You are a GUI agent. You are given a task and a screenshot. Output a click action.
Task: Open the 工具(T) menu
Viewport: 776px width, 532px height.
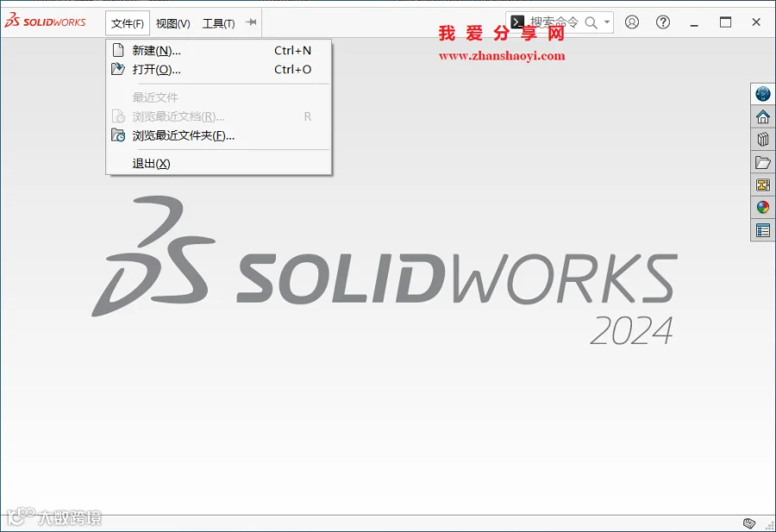218,23
